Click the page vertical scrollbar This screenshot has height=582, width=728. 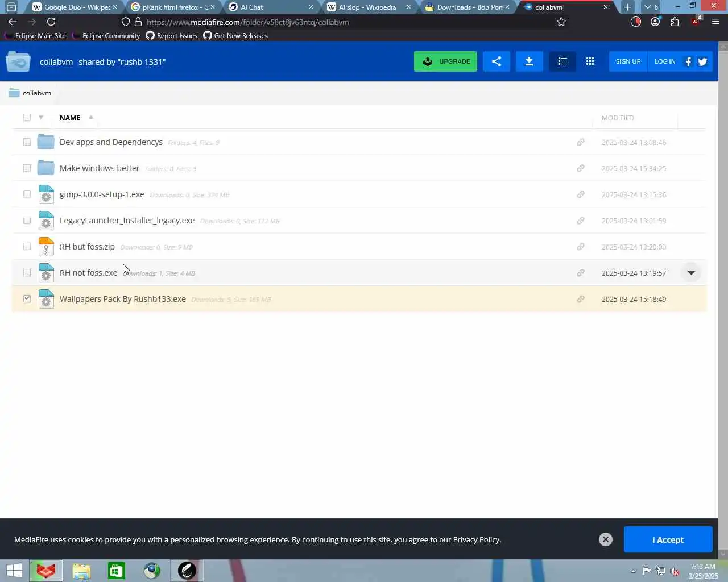click(723, 300)
